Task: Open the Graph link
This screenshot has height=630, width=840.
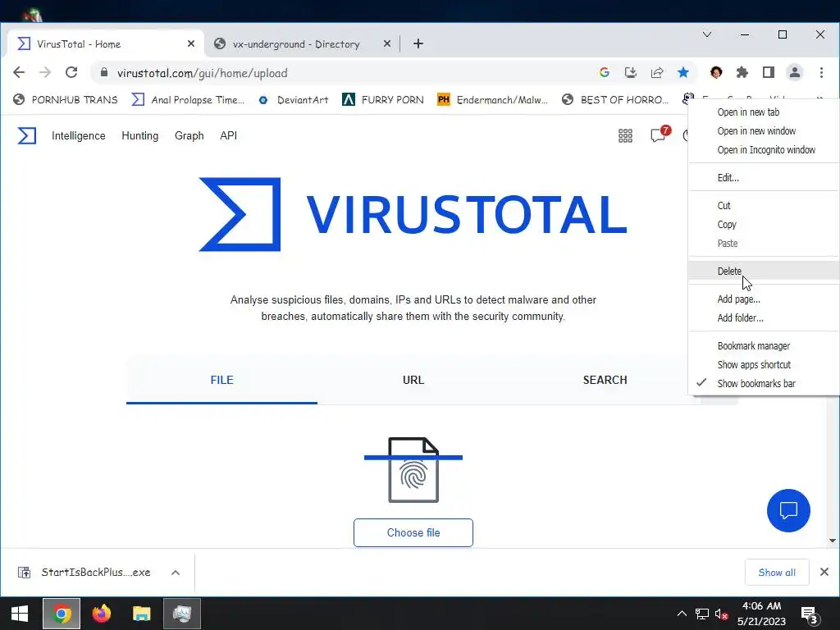Action: [189, 135]
